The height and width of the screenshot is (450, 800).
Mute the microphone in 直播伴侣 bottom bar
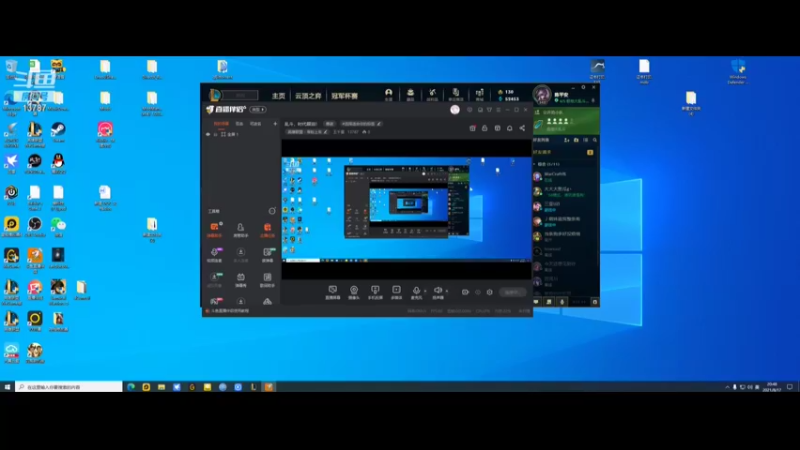[x=416, y=292]
